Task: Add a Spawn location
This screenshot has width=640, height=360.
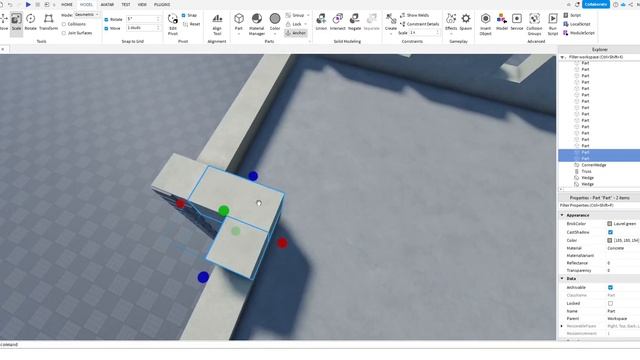Action: pyautogui.click(x=466, y=22)
